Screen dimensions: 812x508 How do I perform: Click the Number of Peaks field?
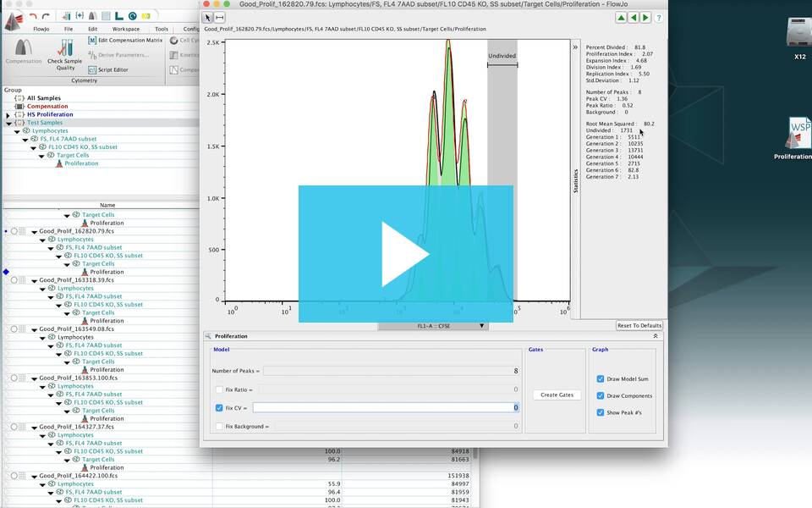391,371
